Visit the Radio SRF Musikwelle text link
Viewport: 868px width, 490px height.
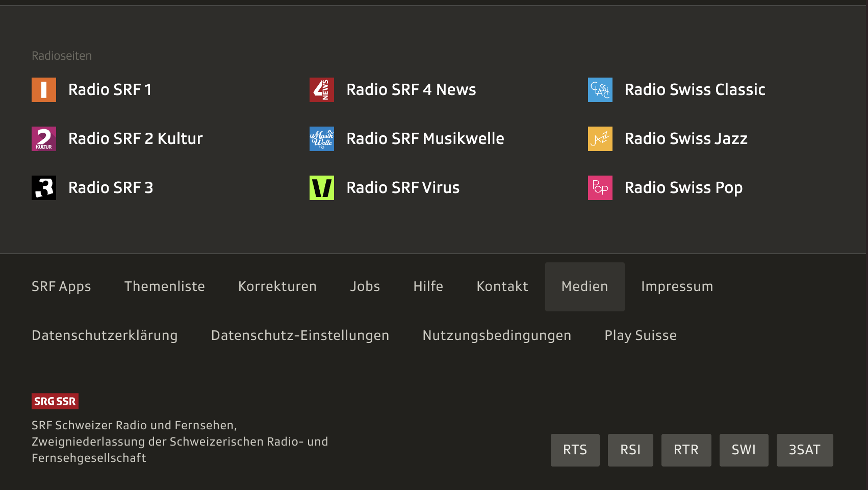click(425, 139)
